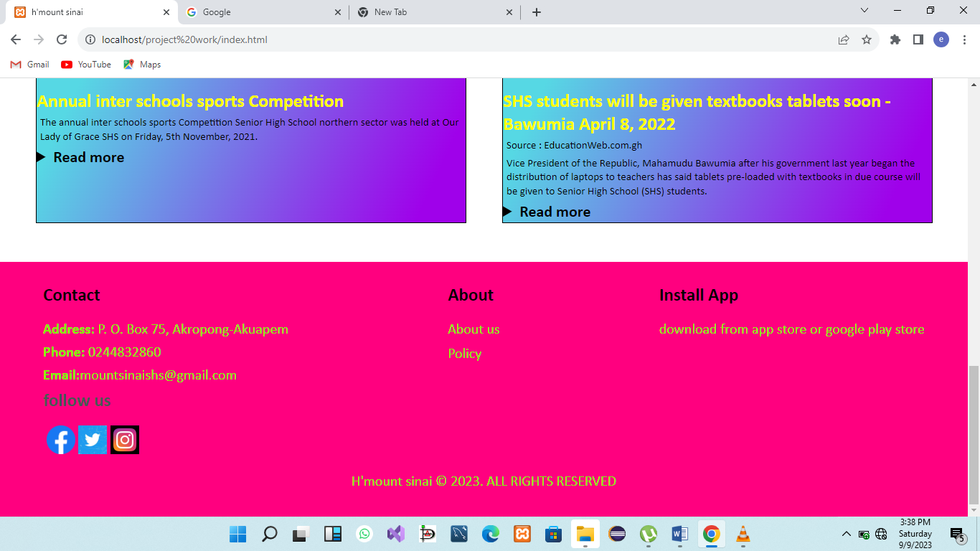Click the Twitter bird icon
The height and width of the screenshot is (551, 980).
tap(93, 440)
